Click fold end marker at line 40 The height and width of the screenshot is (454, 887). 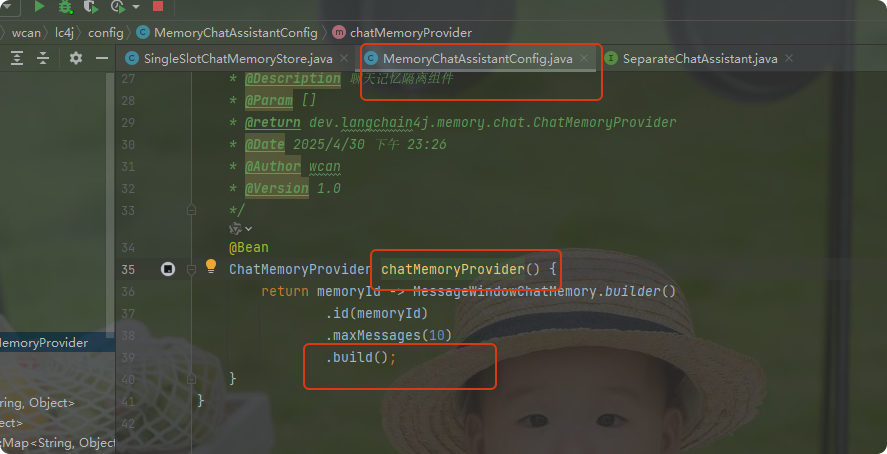pyautogui.click(x=192, y=378)
